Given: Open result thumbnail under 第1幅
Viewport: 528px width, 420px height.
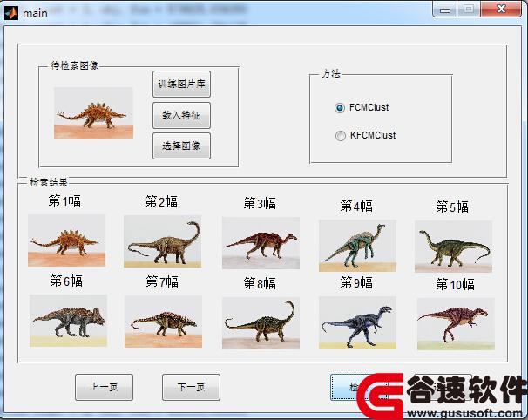Looking at the screenshot, I should (x=67, y=240).
